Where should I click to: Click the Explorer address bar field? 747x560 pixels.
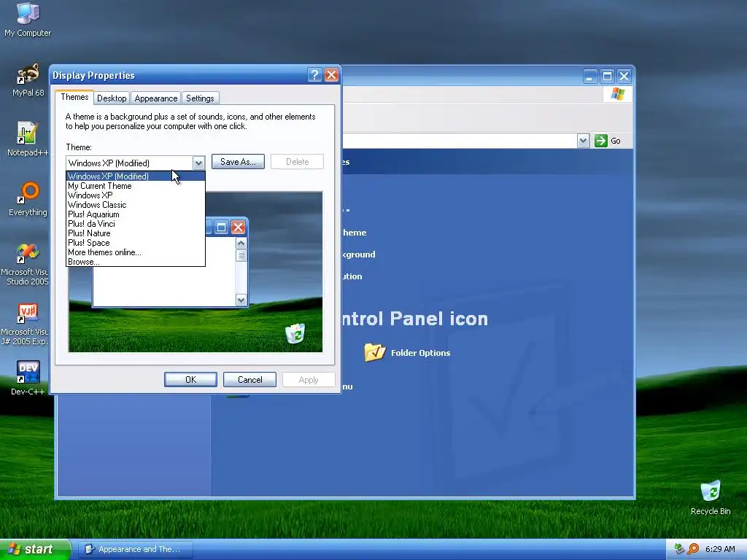460,141
